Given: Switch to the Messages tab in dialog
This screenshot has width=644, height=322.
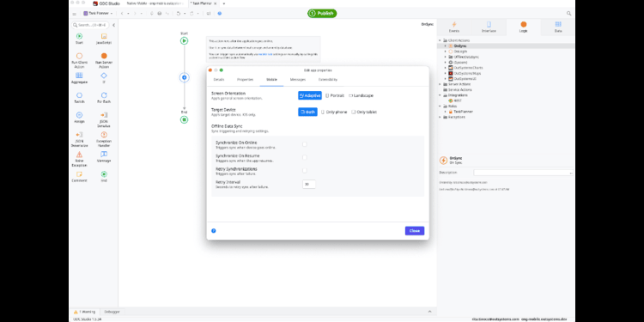Looking at the screenshot, I should [x=298, y=79].
